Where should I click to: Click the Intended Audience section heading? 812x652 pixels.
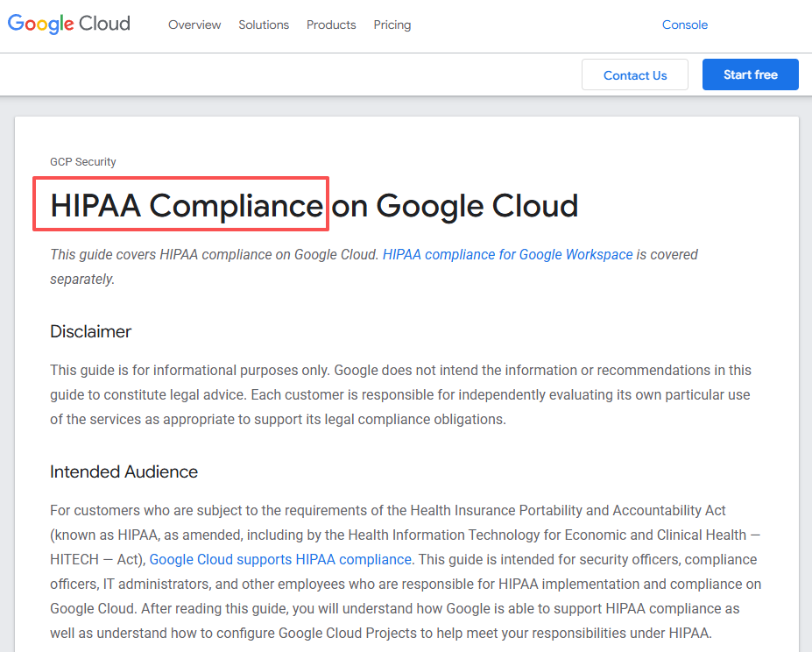(x=124, y=471)
